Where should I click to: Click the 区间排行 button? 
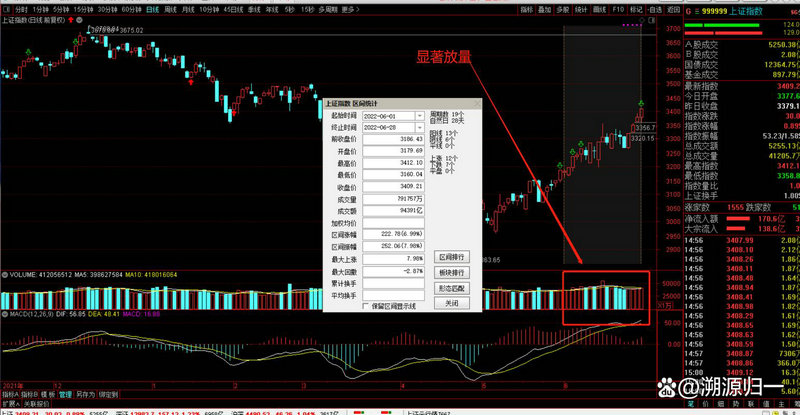tap(452, 257)
